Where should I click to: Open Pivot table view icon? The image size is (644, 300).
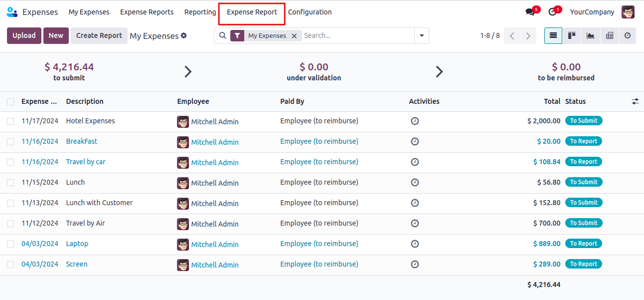click(609, 35)
